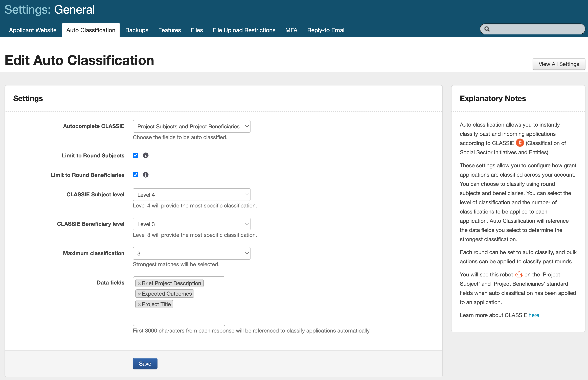Click info icon beside Limit to Round Beneficiaries
Screen dimensions: 588x380
[x=146, y=175]
